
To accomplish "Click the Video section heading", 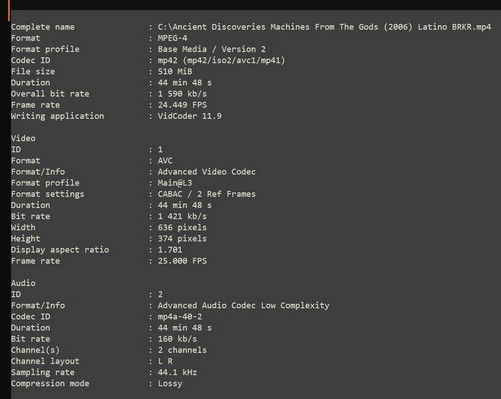I will coord(23,138).
